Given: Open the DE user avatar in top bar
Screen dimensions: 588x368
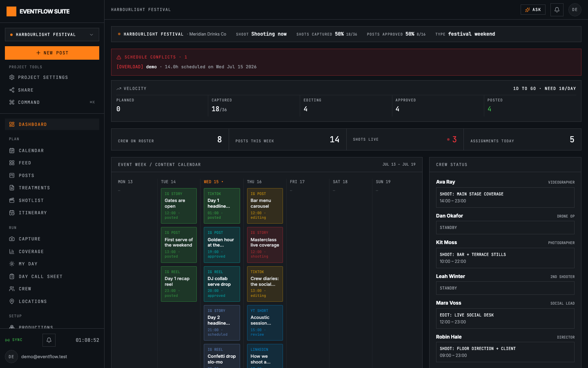Looking at the screenshot, I should pos(575,10).
